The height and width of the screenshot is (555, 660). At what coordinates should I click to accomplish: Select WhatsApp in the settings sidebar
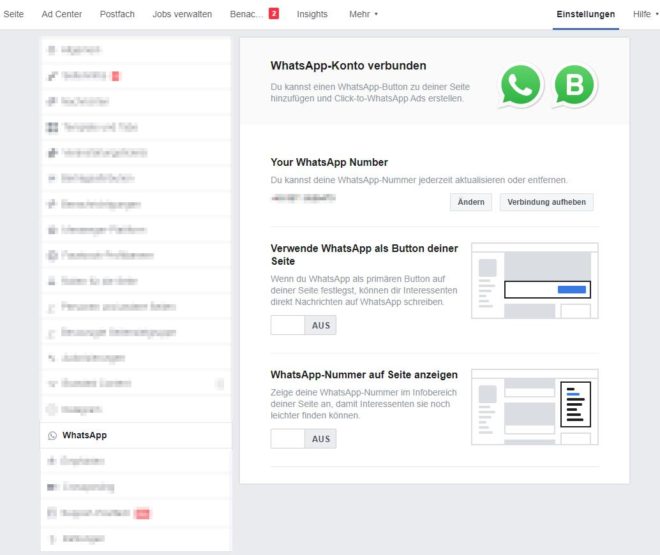click(136, 435)
